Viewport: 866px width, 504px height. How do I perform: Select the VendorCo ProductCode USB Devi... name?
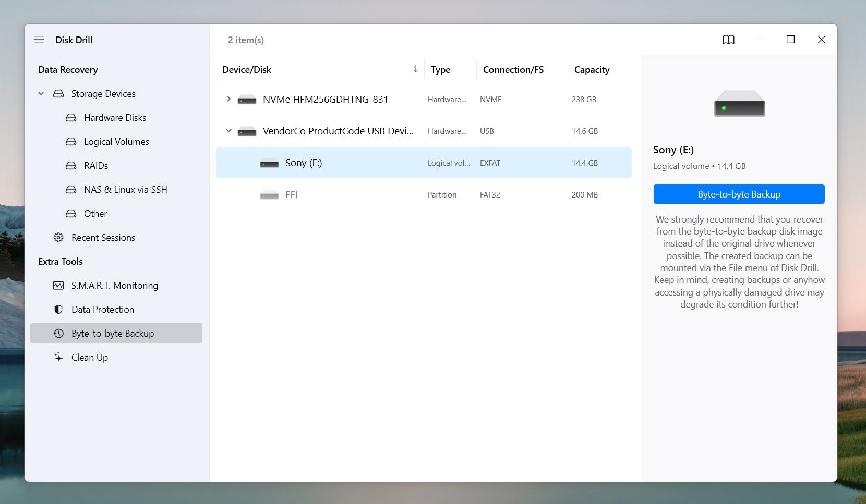pyautogui.click(x=339, y=131)
